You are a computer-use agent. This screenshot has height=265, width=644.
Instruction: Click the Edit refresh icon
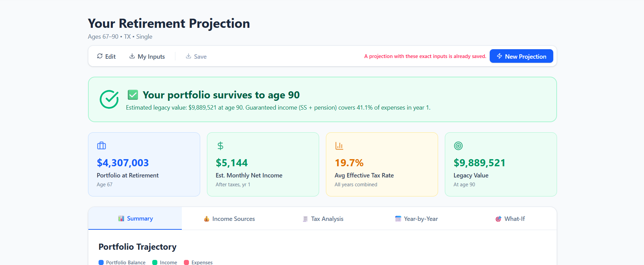pyautogui.click(x=100, y=56)
